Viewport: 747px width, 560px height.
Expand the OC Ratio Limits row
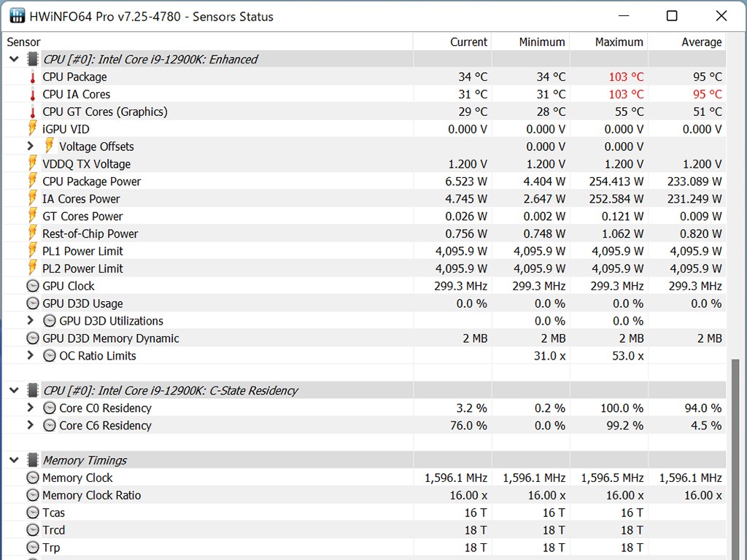tap(30, 356)
